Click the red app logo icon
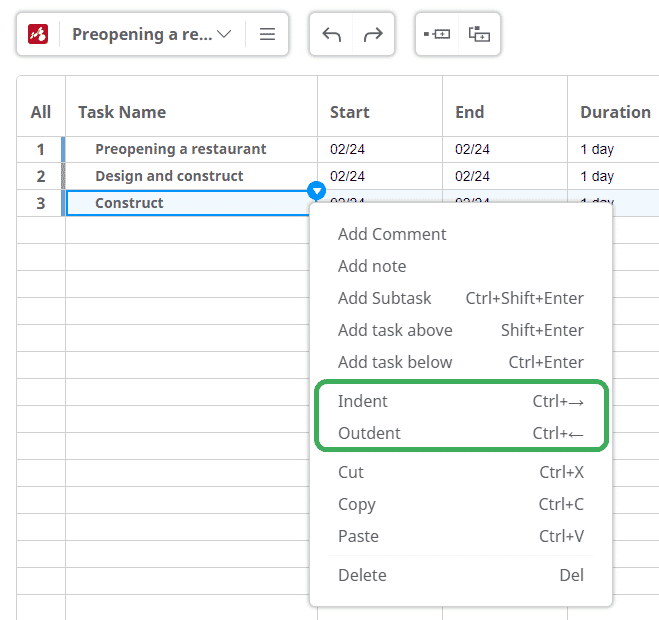The width and height of the screenshot is (659, 620). (38, 34)
